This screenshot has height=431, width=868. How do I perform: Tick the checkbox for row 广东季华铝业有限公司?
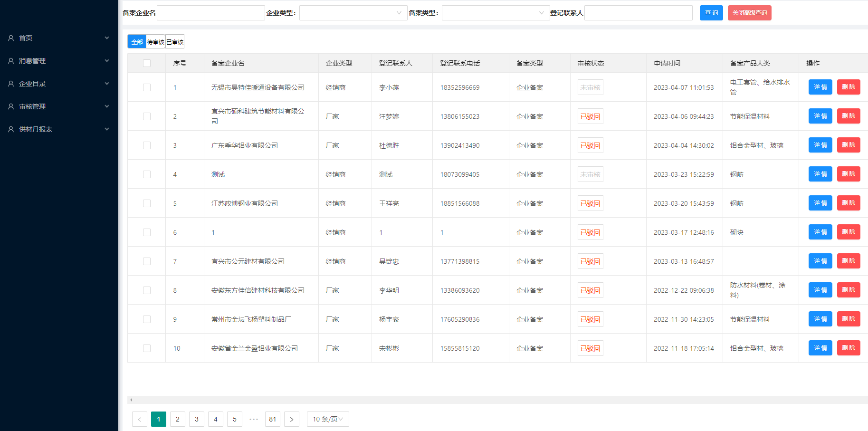pyautogui.click(x=147, y=145)
